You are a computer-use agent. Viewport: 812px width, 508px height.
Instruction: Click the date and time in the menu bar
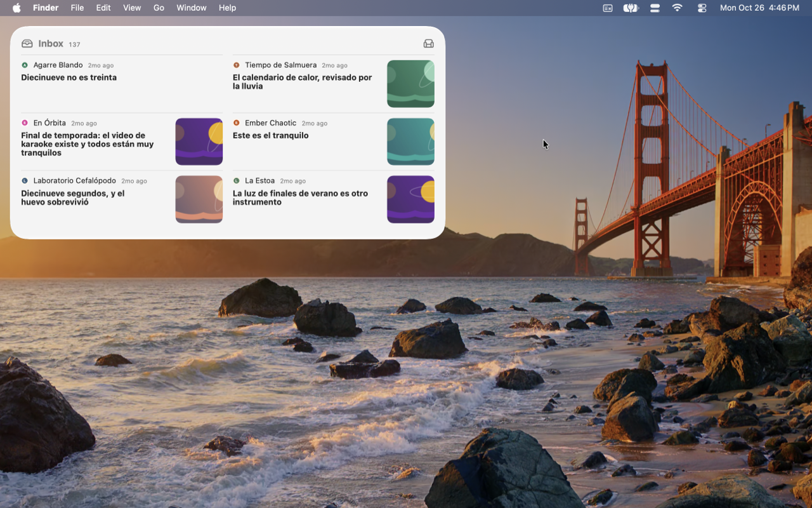tap(759, 8)
